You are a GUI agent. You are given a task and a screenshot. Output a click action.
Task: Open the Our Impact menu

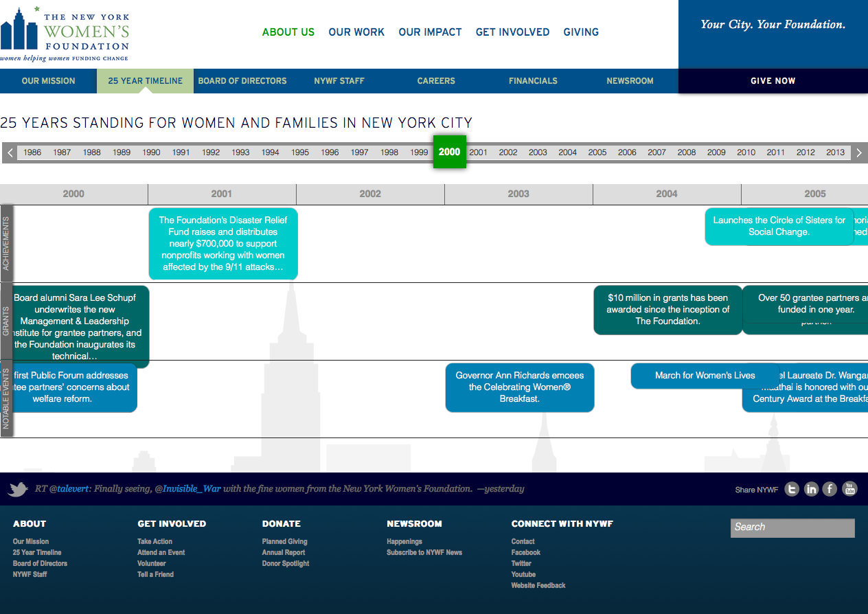point(430,32)
